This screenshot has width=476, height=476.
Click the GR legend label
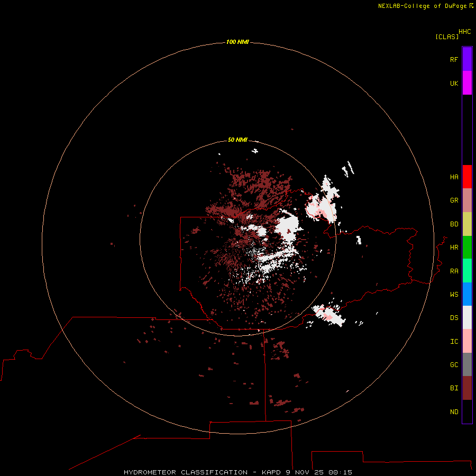point(454,200)
